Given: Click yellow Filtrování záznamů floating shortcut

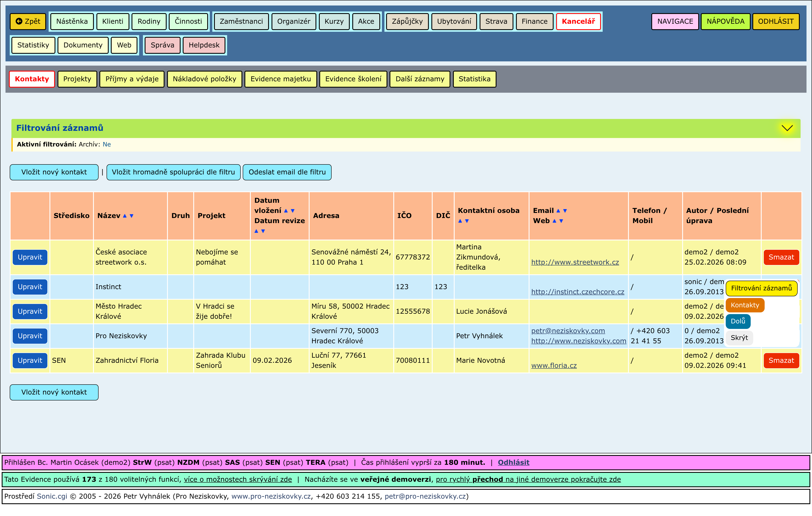Looking at the screenshot, I should click(x=761, y=288).
